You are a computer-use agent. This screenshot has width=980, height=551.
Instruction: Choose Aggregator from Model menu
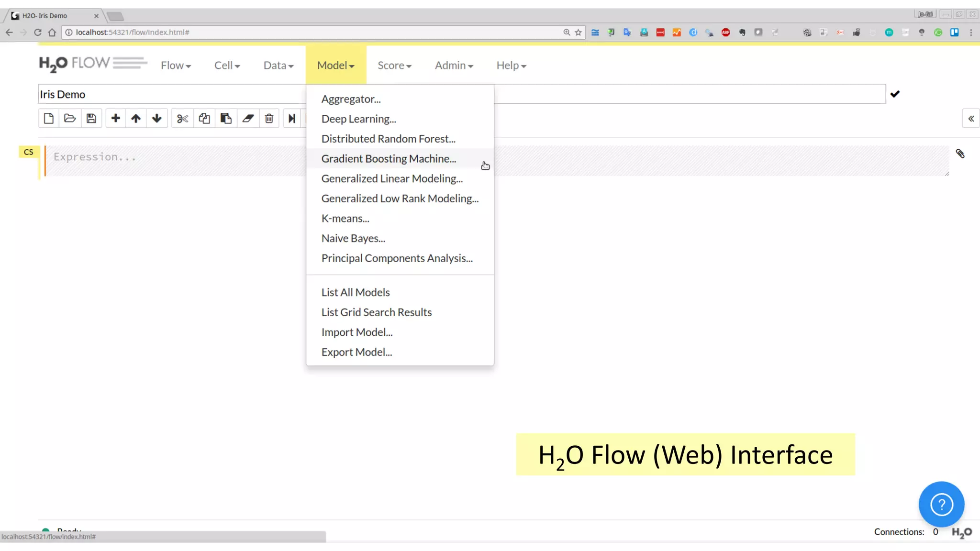pyautogui.click(x=400, y=99)
